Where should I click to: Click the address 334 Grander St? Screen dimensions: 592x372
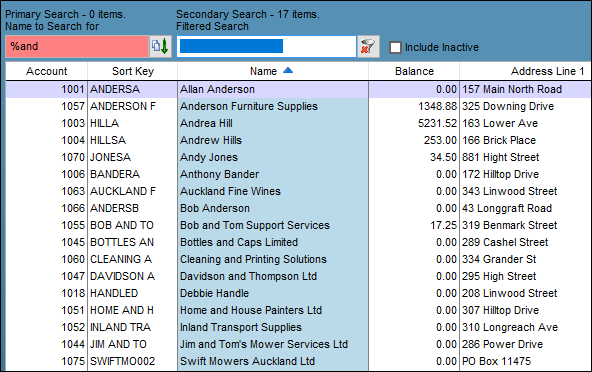[499, 259]
